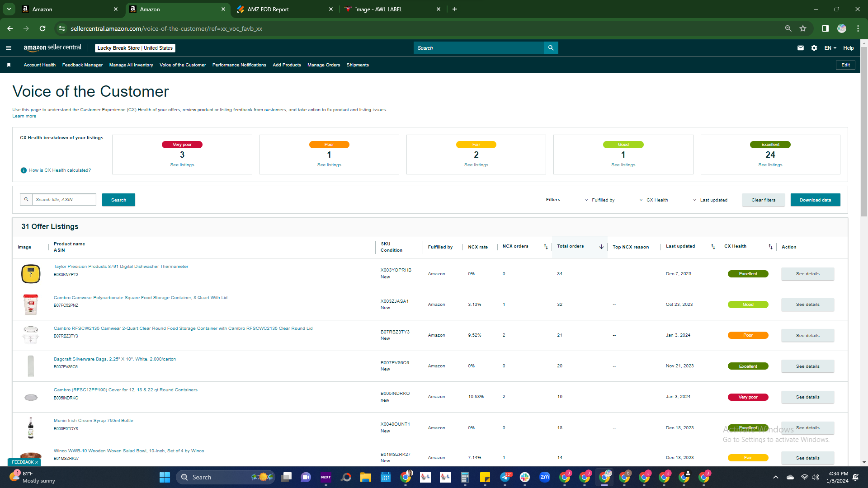The width and height of the screenshot is (868, 488).
Task: Click the browser address bar URL
Action: point(166,28)
